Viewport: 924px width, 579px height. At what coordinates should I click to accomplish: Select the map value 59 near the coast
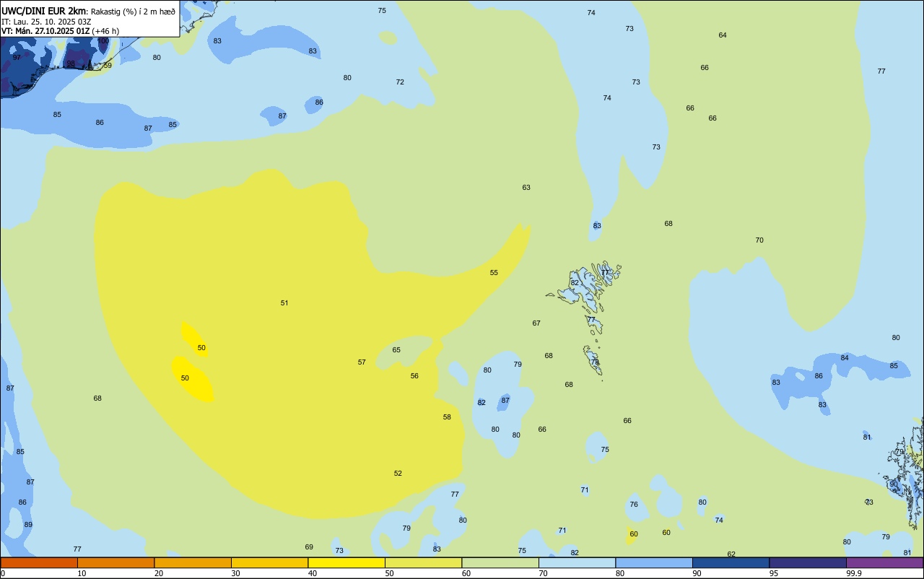point(108,66)
